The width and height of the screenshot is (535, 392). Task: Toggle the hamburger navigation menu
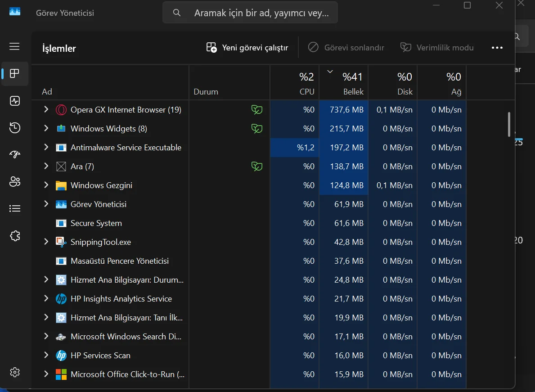[x=14, y=46]
